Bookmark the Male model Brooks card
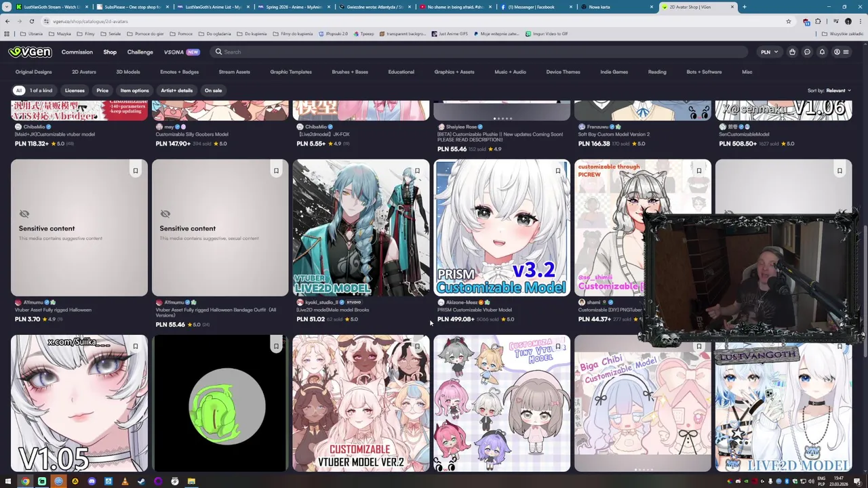This screenshot has height=488, width=868. (417, 171)
